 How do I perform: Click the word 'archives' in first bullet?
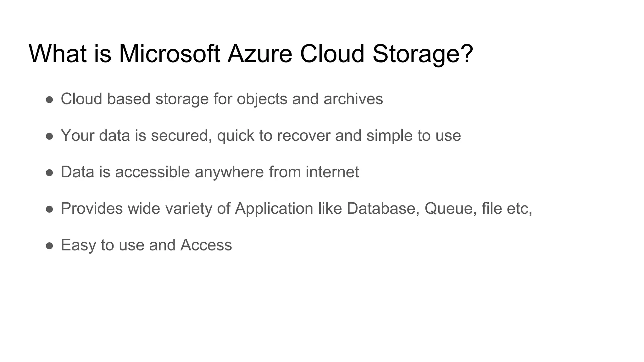[353, 99]
